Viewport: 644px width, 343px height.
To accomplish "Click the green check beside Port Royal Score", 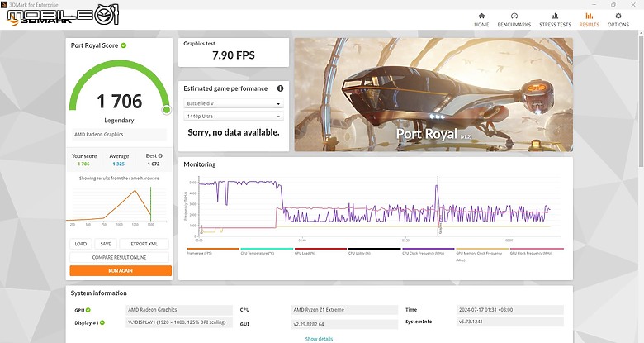I will (124, 45).
